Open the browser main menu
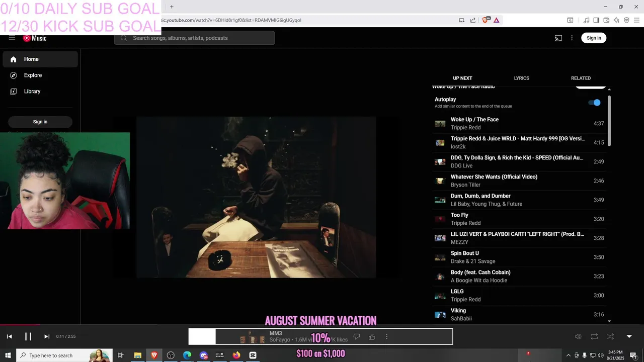 point(636,20)
